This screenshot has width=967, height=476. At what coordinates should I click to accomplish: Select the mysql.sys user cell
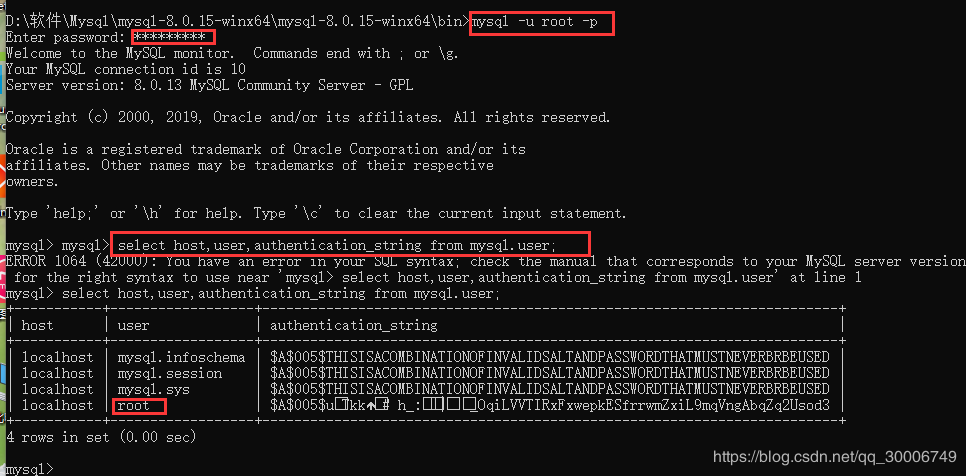[153, 389]
